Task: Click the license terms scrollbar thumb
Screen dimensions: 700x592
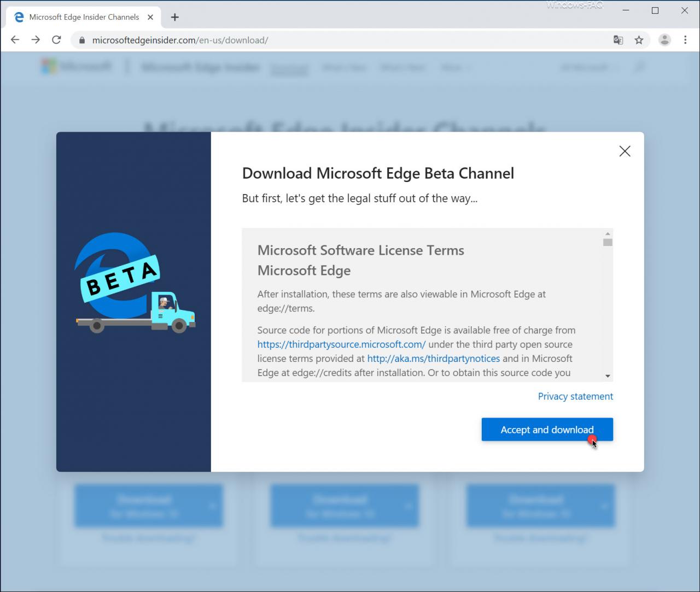Action: click(x=608, y=242)
